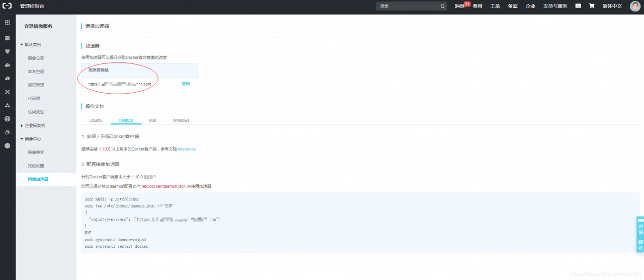Open the Cloud Shell terminal icon

pyautogui.click(x=579, y=6)
